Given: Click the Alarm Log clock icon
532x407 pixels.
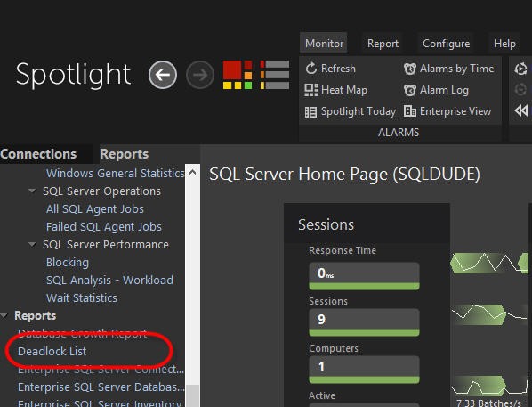Looking at the screenshot, I should pyautogui.click(x=410, y=90).
